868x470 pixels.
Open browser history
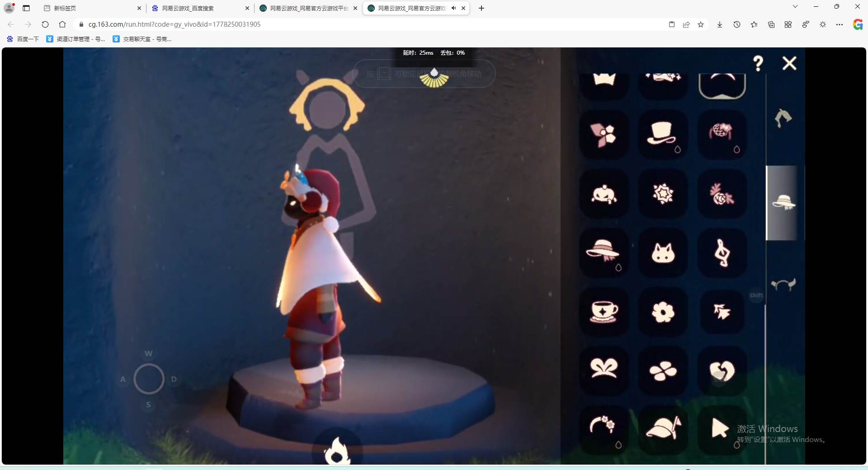[x=737, y=24]
